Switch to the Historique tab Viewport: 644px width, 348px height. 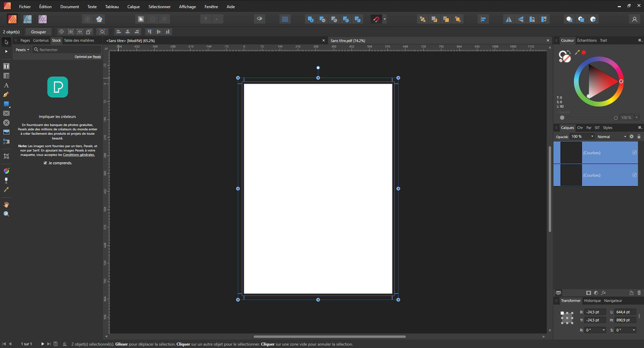(592, 301)
